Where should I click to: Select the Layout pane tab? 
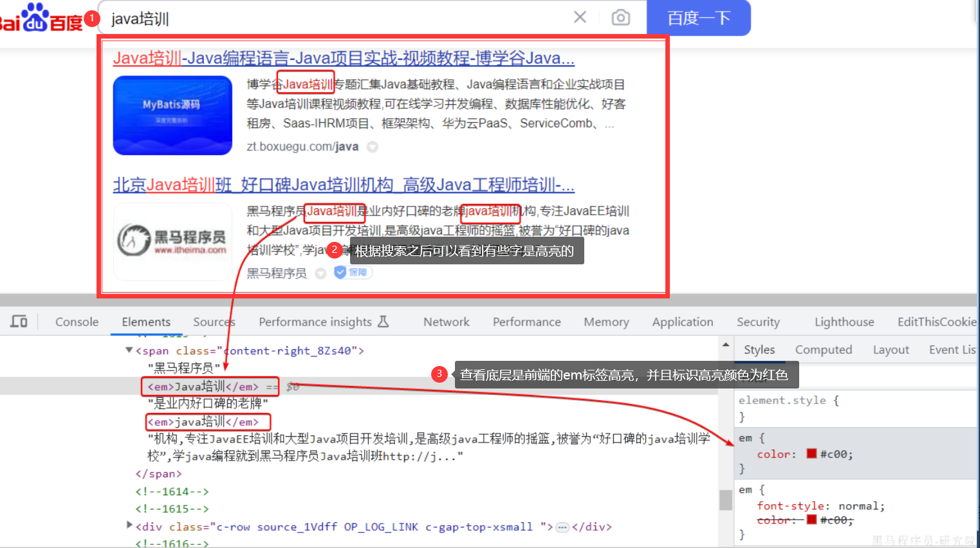891,349
